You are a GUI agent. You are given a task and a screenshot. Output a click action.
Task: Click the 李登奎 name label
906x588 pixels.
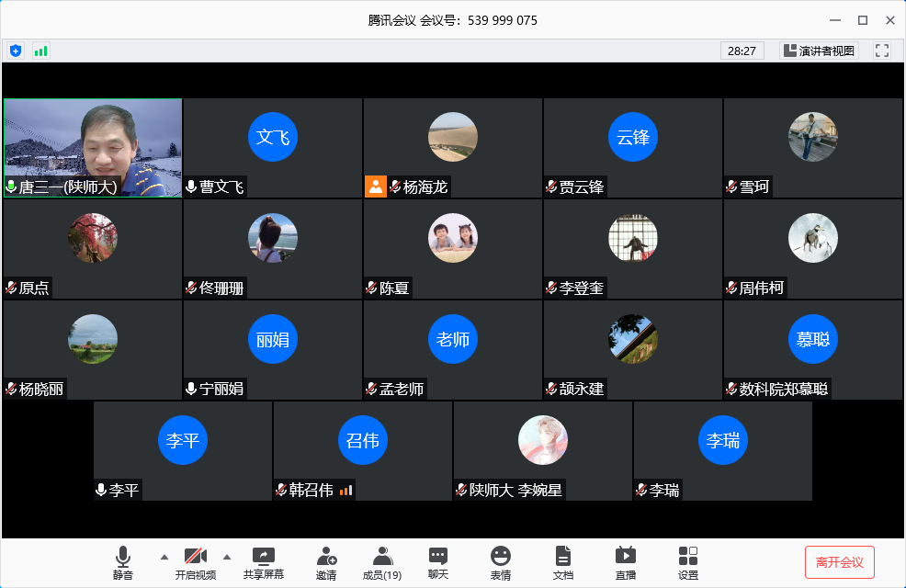(582, 288)
